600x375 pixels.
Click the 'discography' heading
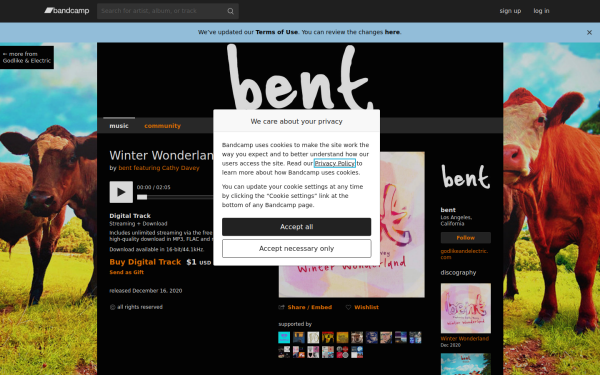pos(458,272)
